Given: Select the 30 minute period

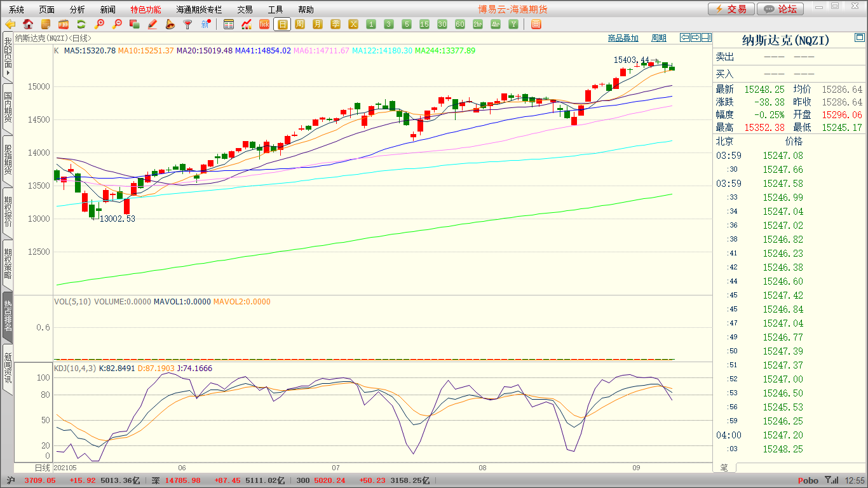Looking at the screenshot, I should point(442,25).
